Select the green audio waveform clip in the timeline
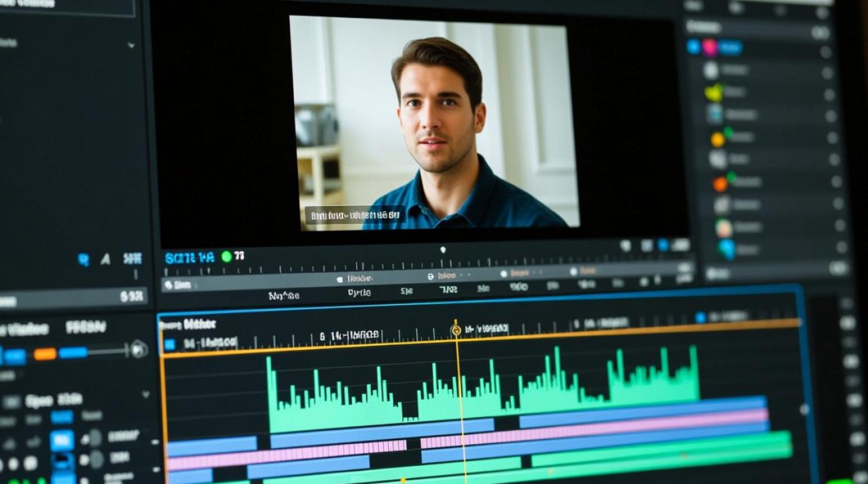Screen dimensions: 868x484 point(483,388)
